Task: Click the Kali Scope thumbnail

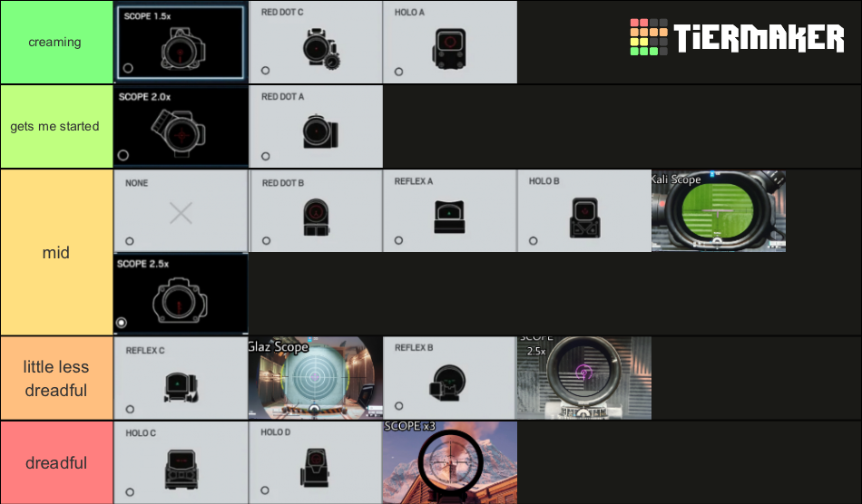Action: [x=719, y=210]
